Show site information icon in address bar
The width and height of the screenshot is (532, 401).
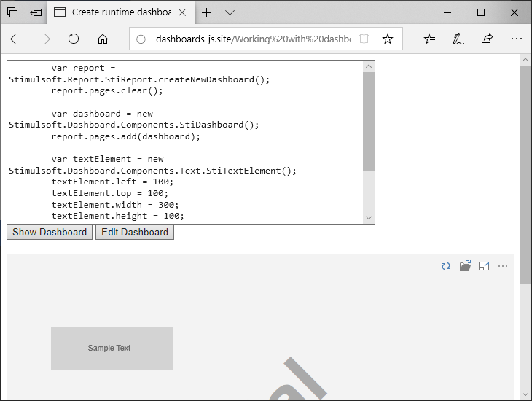[141, 39]
